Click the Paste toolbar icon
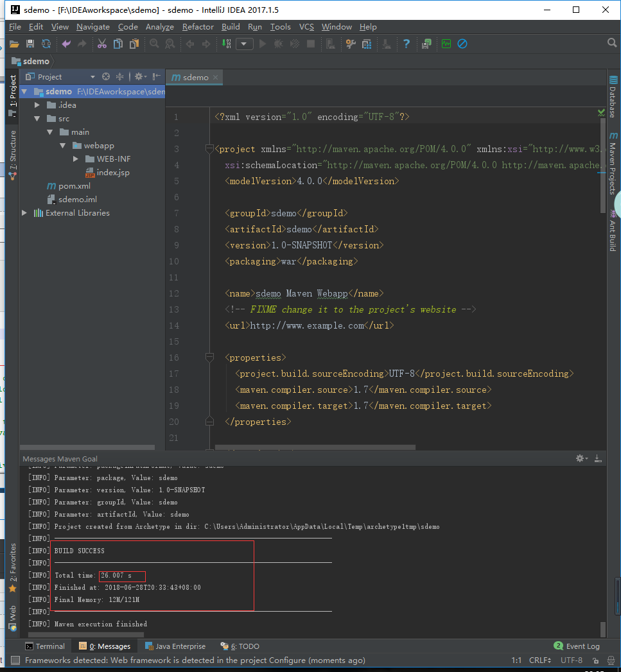Screen dimensions: 621x672 click(x=134, y=44)
